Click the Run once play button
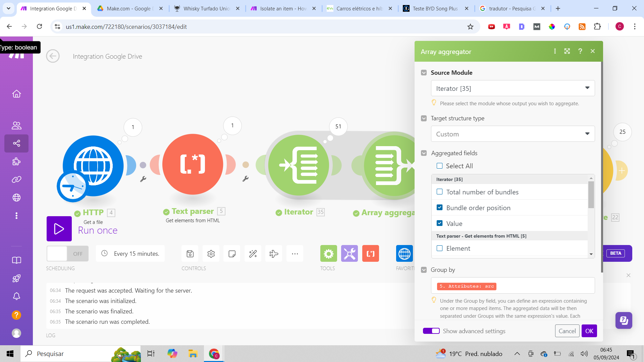This screenshot has width=644, height=362. pos(59,229)
